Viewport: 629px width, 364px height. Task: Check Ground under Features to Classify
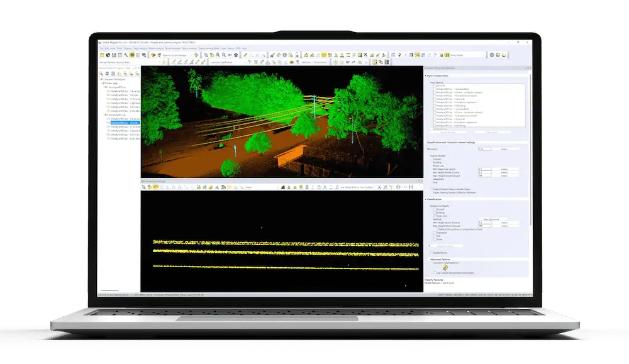[435, 209]
